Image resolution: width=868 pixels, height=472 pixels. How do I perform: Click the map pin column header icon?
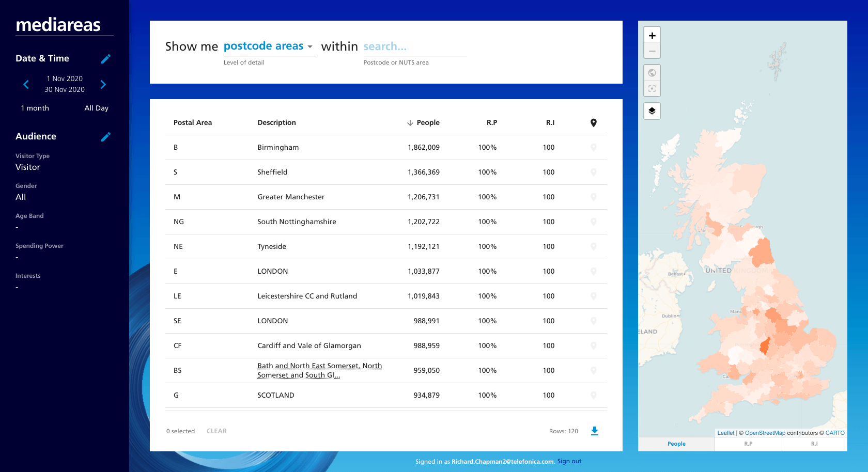tap(594, 123)
